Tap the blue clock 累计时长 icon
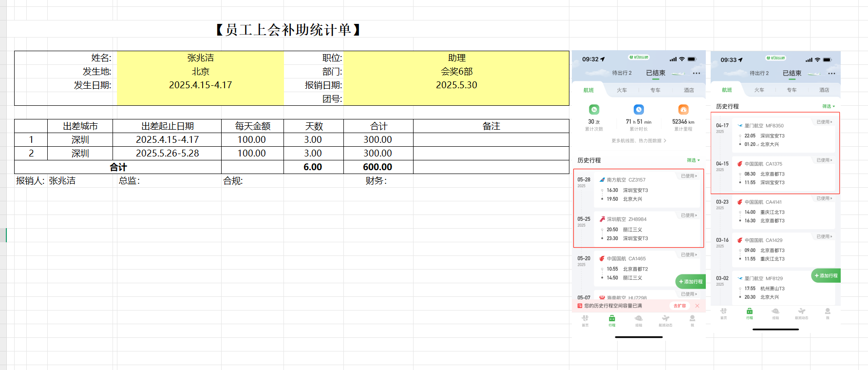 (639, 110)
